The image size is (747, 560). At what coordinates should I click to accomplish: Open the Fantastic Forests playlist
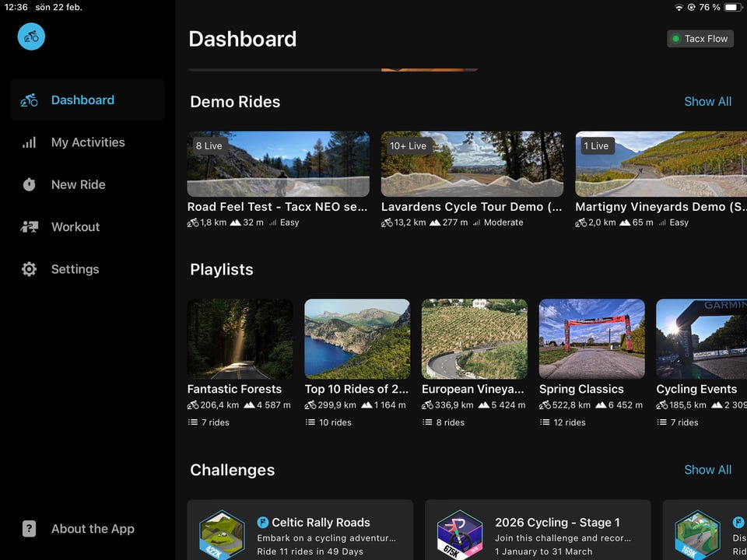coord(240,338)
